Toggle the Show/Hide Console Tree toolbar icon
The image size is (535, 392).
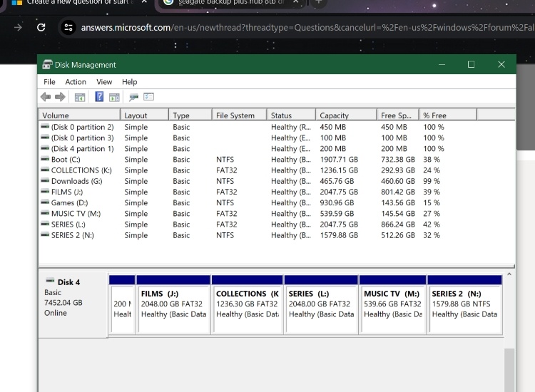pos(80,98)
